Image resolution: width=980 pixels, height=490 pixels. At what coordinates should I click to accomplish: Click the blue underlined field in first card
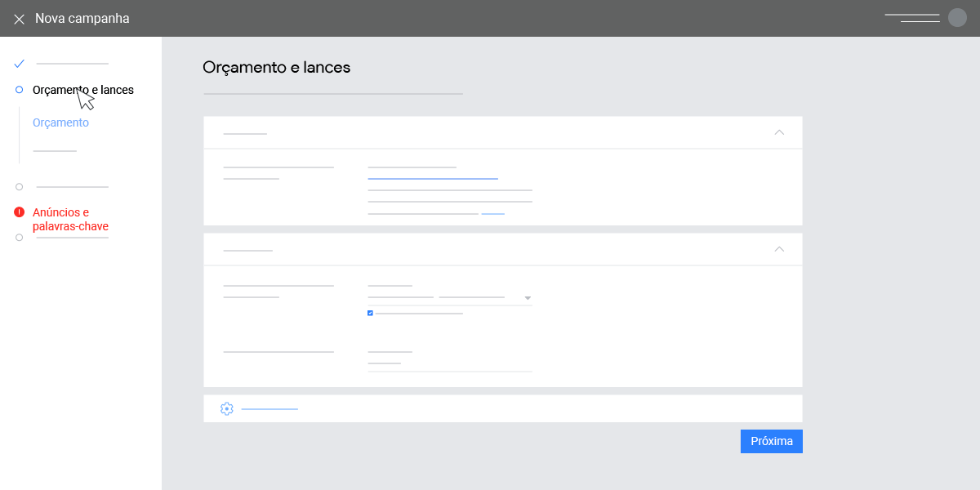(433, 178)
